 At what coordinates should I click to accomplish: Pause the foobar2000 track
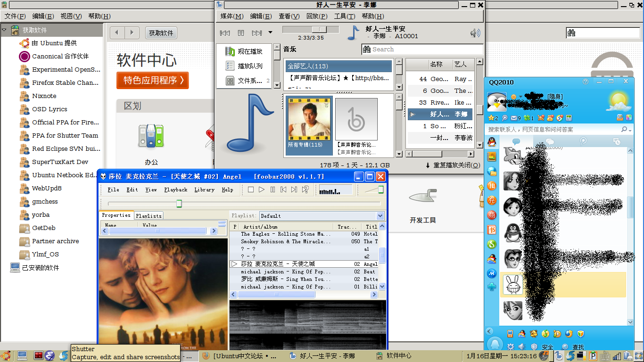coord(272,189)
